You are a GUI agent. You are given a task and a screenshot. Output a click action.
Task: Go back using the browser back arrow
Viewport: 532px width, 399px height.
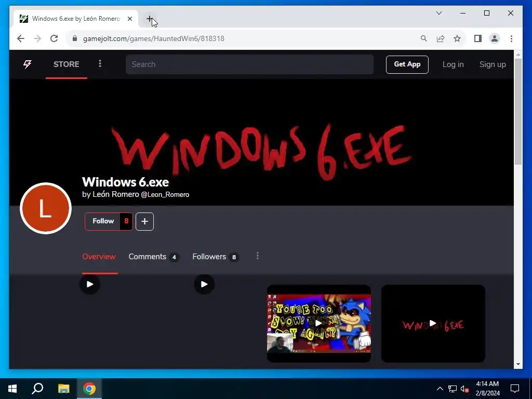21,38
